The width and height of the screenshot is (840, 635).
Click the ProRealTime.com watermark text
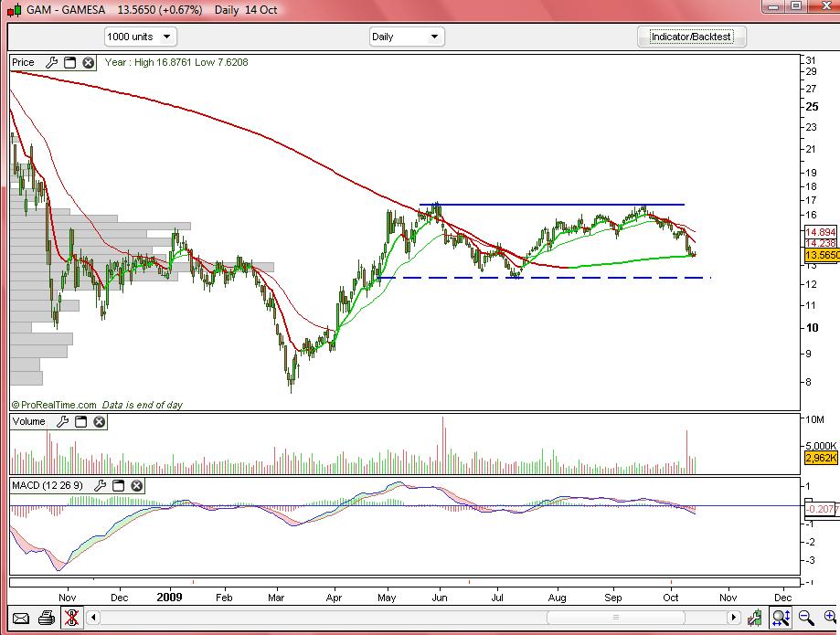(x=54, y=406)
